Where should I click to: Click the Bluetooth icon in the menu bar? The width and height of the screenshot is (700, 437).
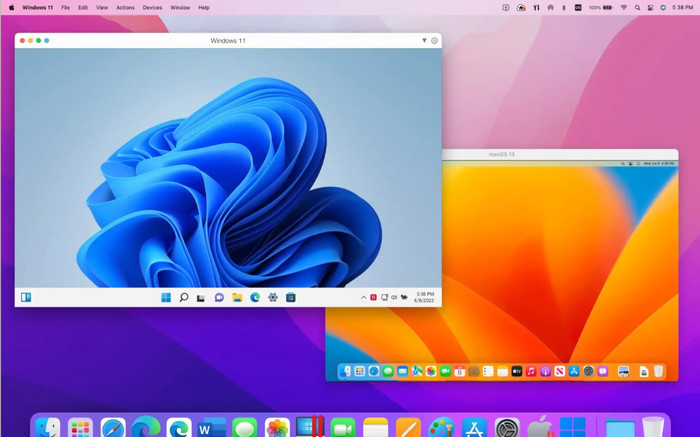[x=564, y=8]
